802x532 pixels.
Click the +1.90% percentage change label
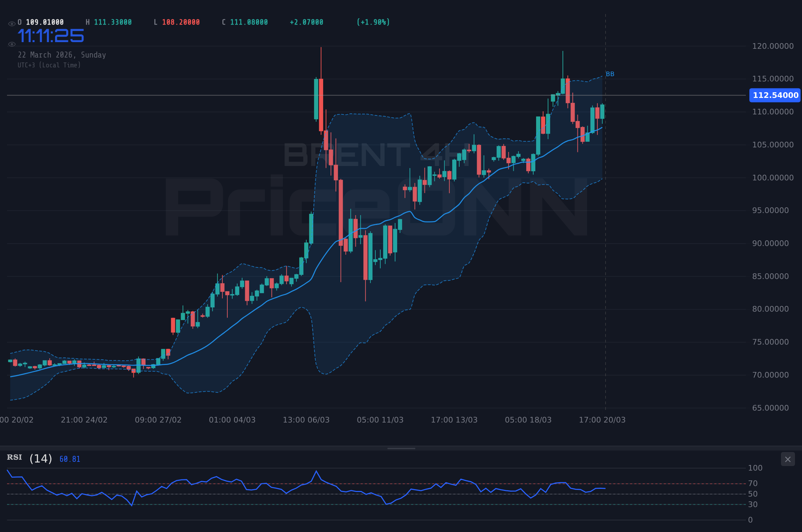point(373,22)
